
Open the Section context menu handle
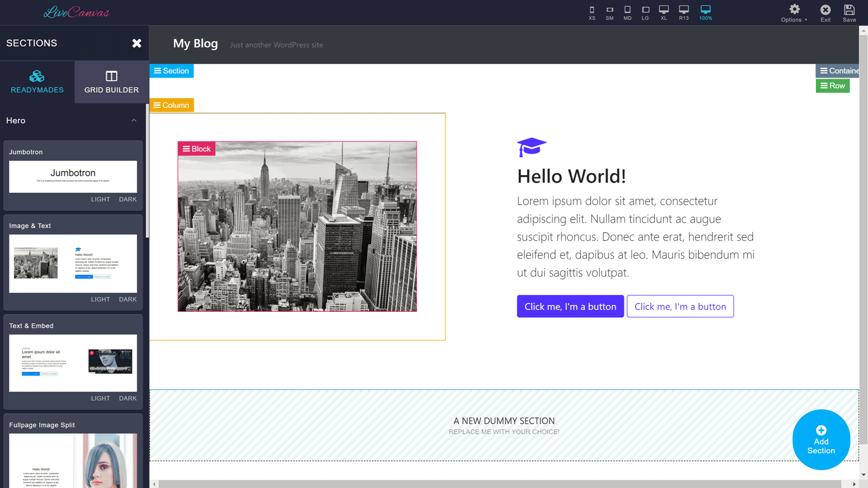pyautogui.click(x=171, y=71)
